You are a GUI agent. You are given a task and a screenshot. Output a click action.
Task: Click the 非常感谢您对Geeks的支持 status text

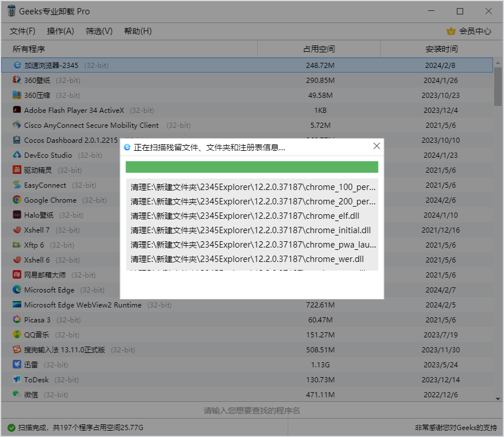456,428
